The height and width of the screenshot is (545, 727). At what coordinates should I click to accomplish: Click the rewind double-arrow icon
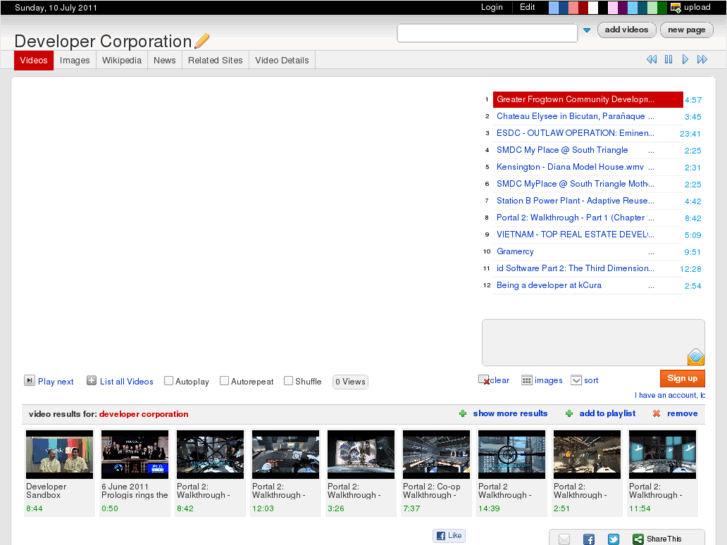pos(652,60)
